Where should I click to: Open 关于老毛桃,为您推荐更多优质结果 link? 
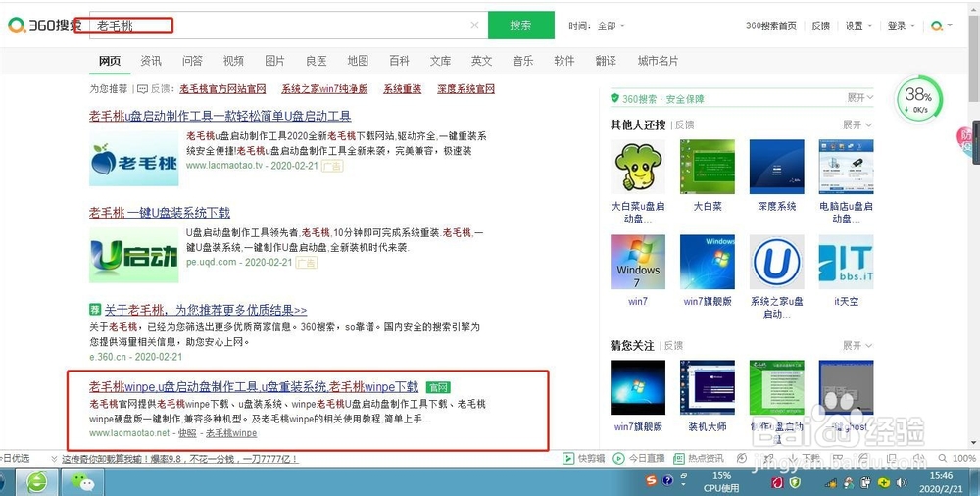point(206,310)
